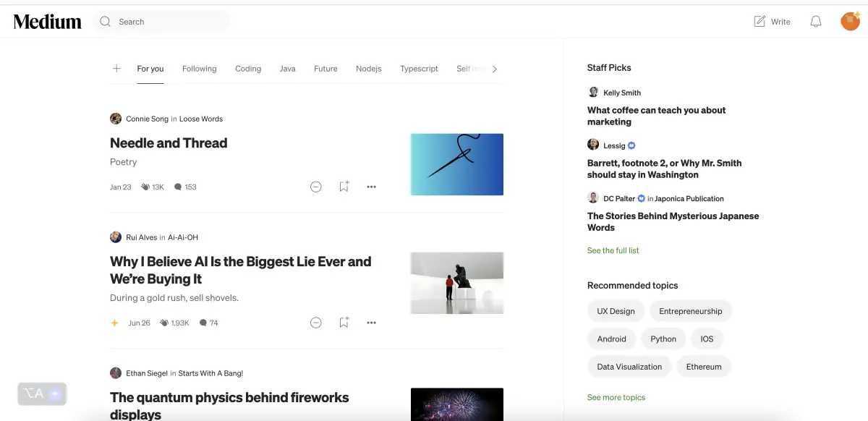The height and width of the screenshot is (421, 868).
Task: Click Lessig's verified badge icon
Action: tap(631, 145)
